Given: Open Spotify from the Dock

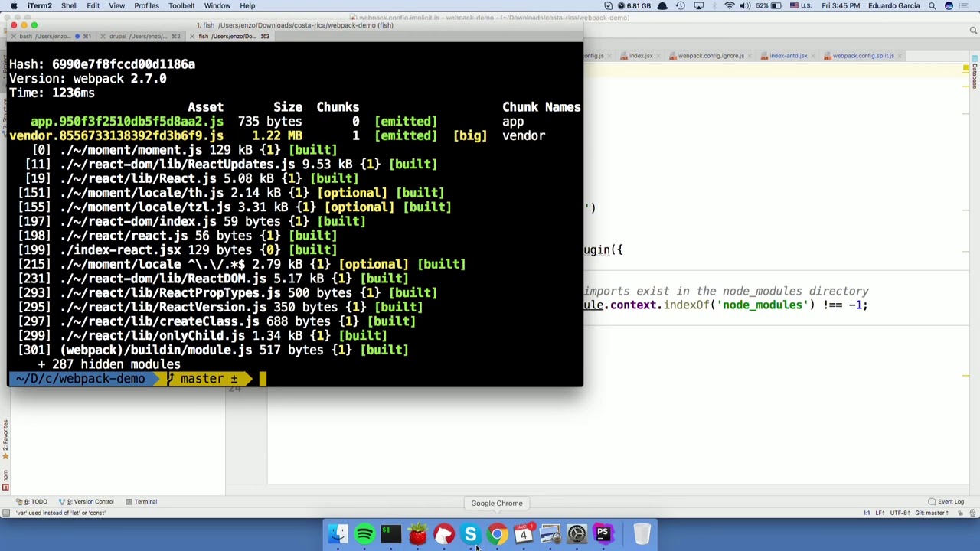Looking at the screenshot, I should (364, 533).
